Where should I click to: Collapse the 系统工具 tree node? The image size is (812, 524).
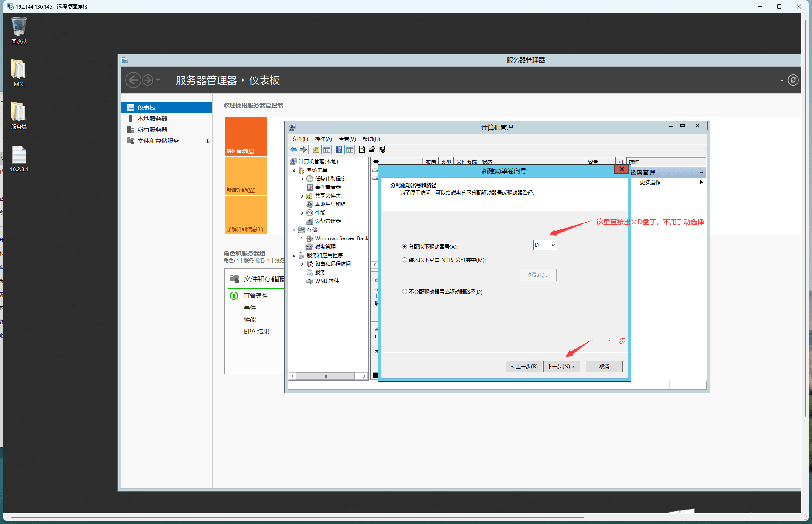pos(294,170)
